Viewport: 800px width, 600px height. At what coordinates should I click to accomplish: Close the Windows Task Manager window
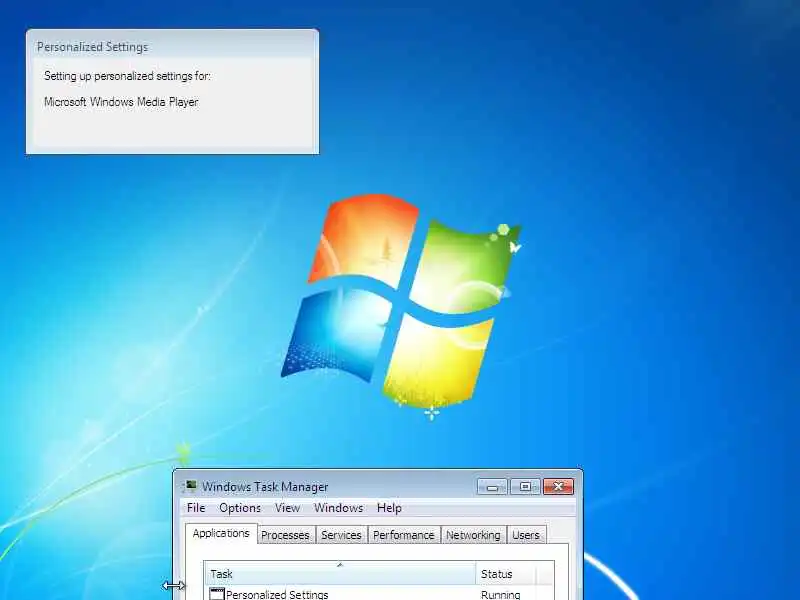click(558, 487)
